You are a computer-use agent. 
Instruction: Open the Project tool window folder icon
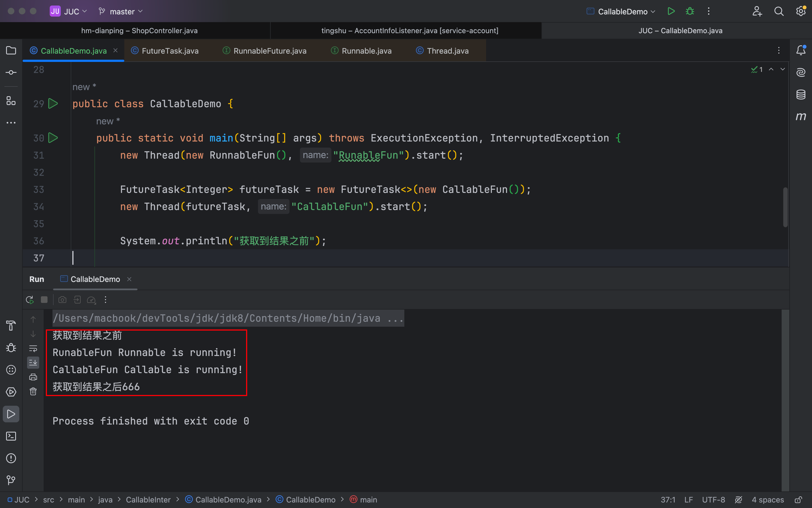[11, 50]
